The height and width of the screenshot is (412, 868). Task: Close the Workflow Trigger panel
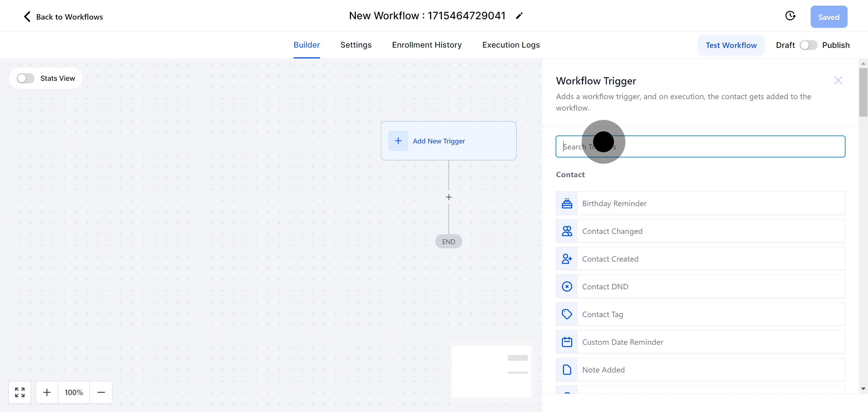point(838,80)
